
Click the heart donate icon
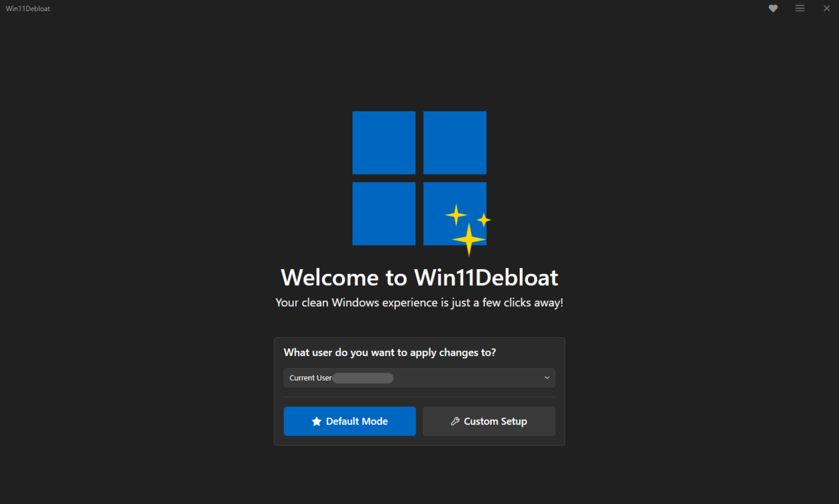773,8
